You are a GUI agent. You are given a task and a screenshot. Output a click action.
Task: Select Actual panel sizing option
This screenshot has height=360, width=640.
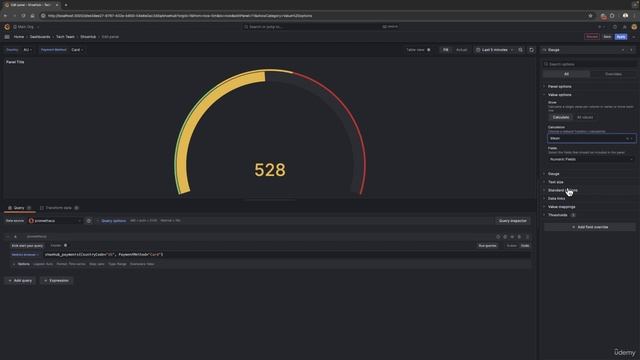point(462,50)
